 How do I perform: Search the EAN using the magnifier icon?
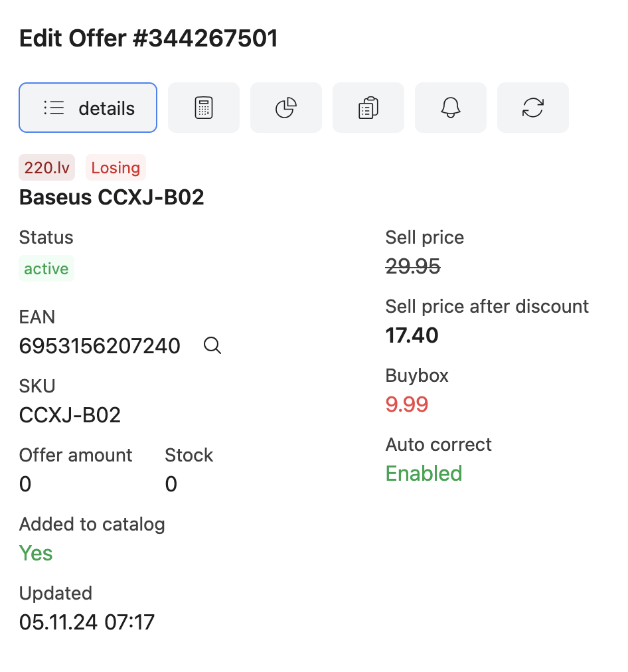[212, 345]
